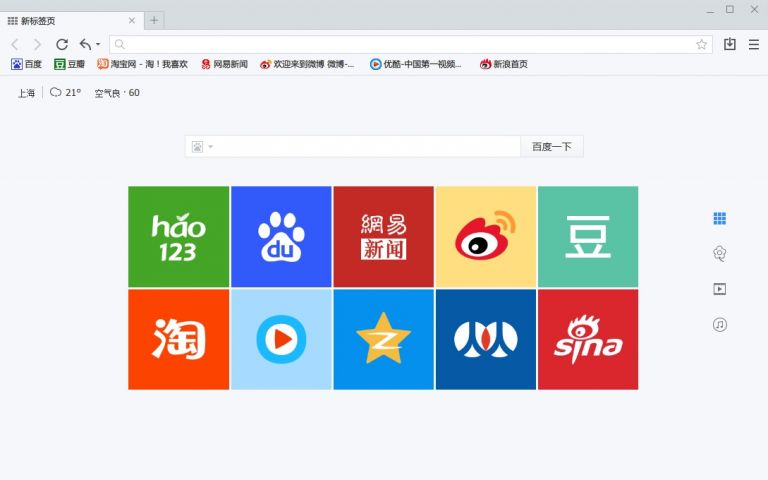Open the 豆瓣 bookmark
768x480 pixels.
pyautogui.click(x=70, y=64)
